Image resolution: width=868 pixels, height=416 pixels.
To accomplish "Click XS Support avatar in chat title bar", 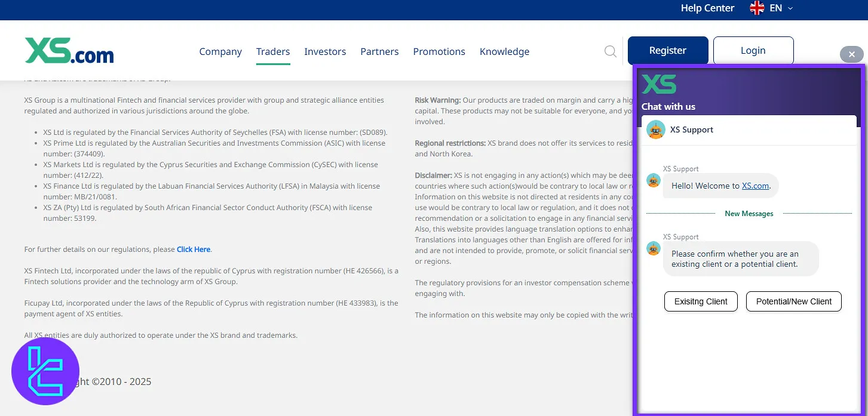I will point(655,130).
